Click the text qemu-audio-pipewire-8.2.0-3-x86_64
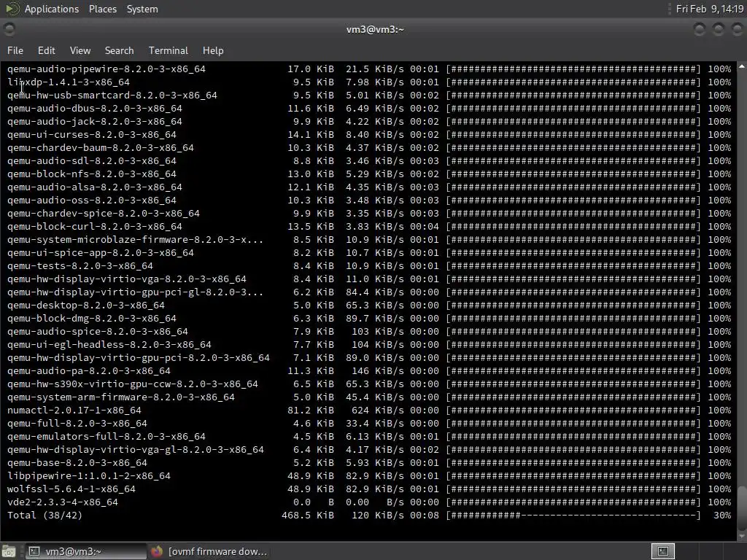The image size is (747, 560). 107,69
